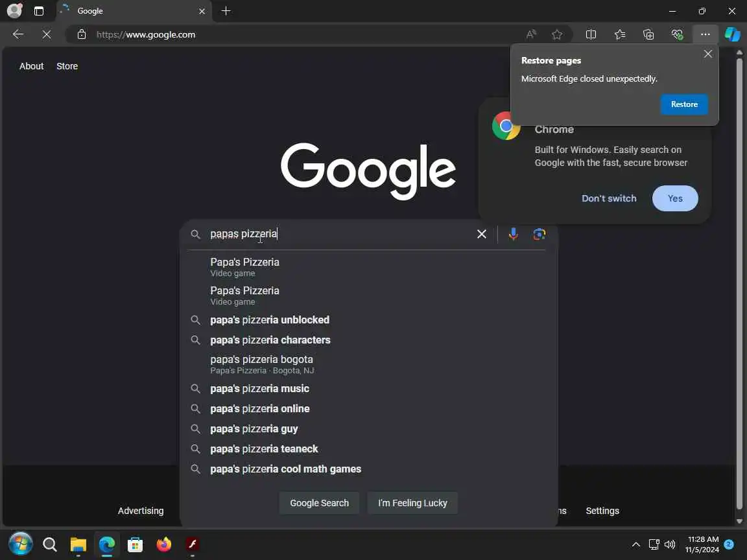Open Flash Player taskbar icon

(x=193, y=544)
